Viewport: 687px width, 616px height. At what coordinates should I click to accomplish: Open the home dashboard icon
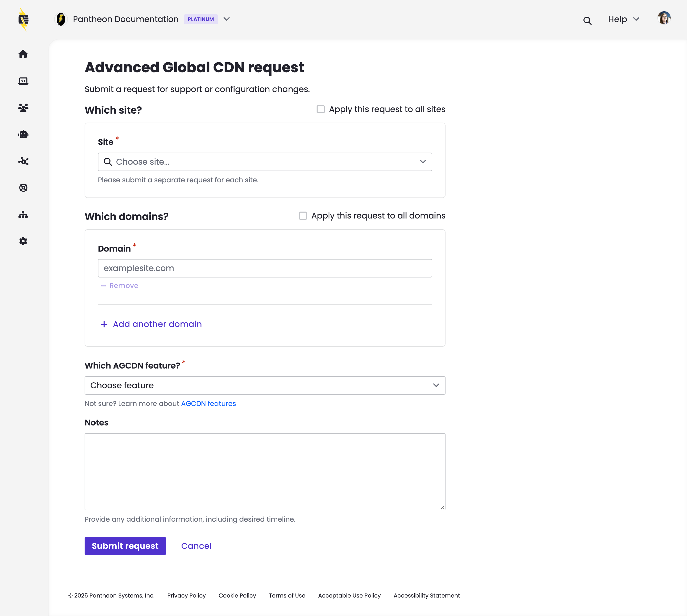point(23,54)
